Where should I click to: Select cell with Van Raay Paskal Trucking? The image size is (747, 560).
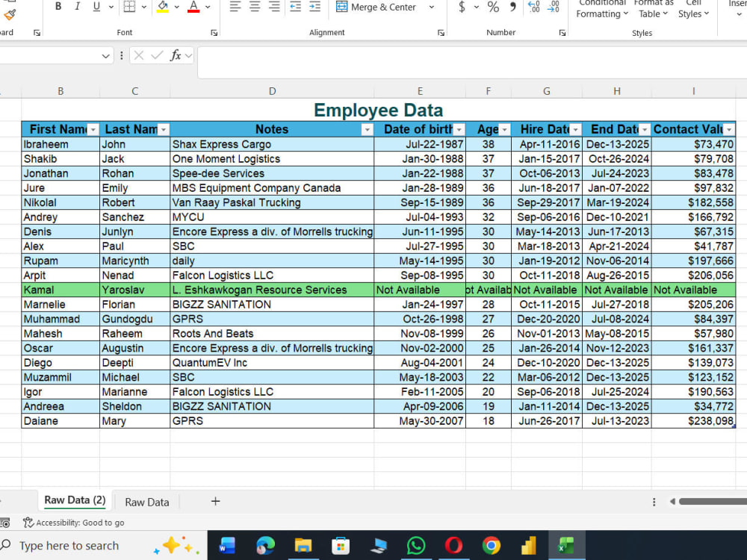point(272,202)
